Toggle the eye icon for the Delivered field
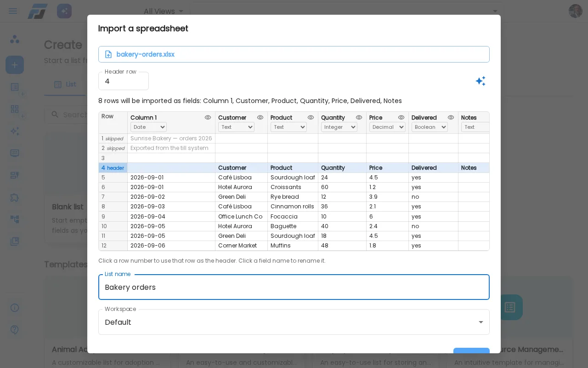 click(x=451, y=118)
